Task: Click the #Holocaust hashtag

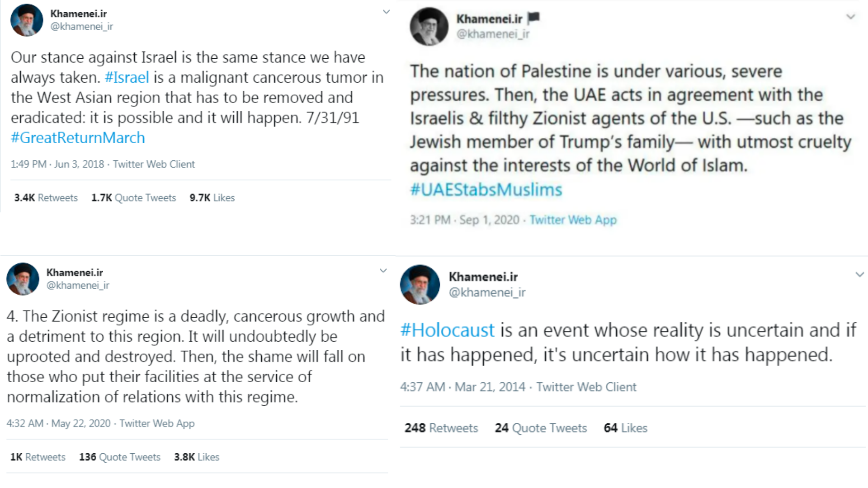Action: [x=447, y=330]
